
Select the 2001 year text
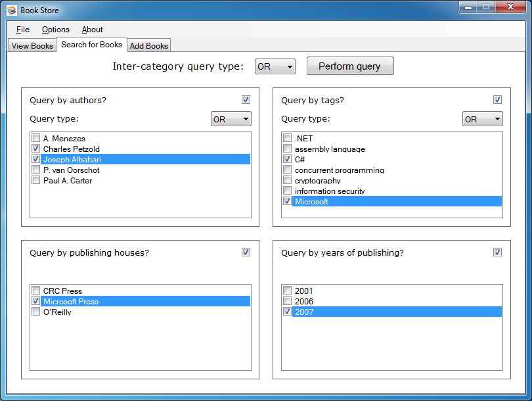(304, 291)
